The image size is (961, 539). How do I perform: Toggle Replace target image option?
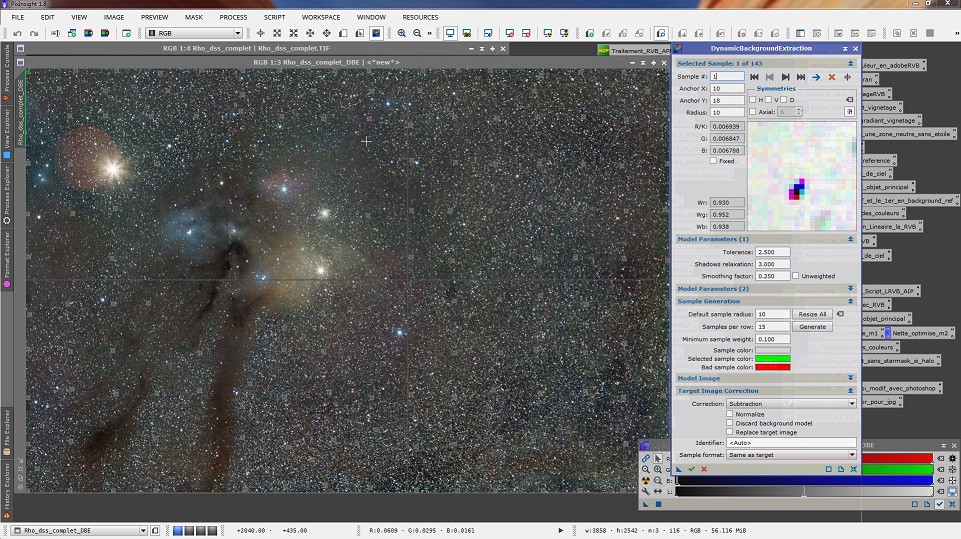point(730,431)
